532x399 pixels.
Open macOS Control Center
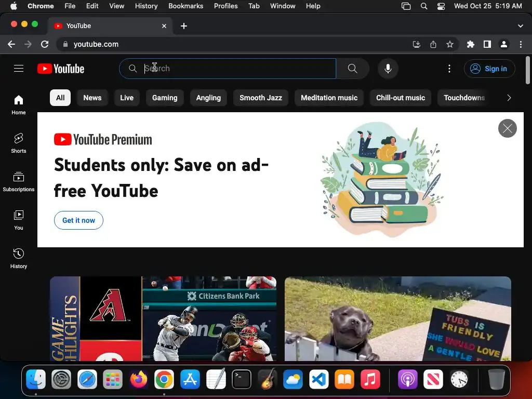coord(441,6)
